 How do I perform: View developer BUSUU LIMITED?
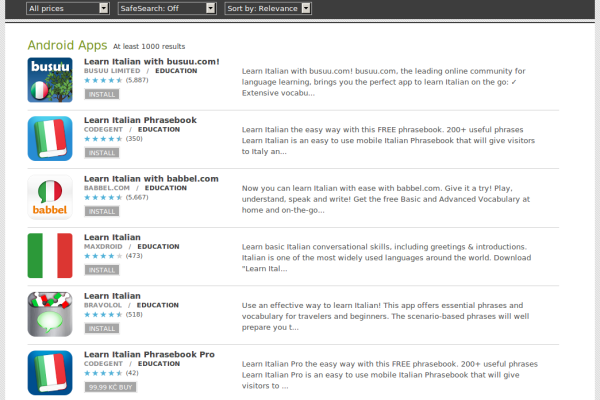pos(112,71)
